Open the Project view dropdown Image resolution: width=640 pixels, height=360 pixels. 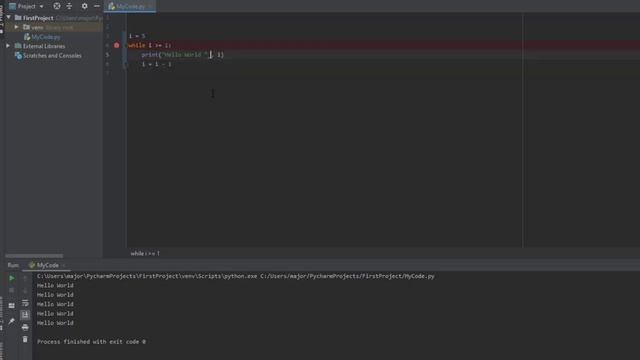click(27, 6)
